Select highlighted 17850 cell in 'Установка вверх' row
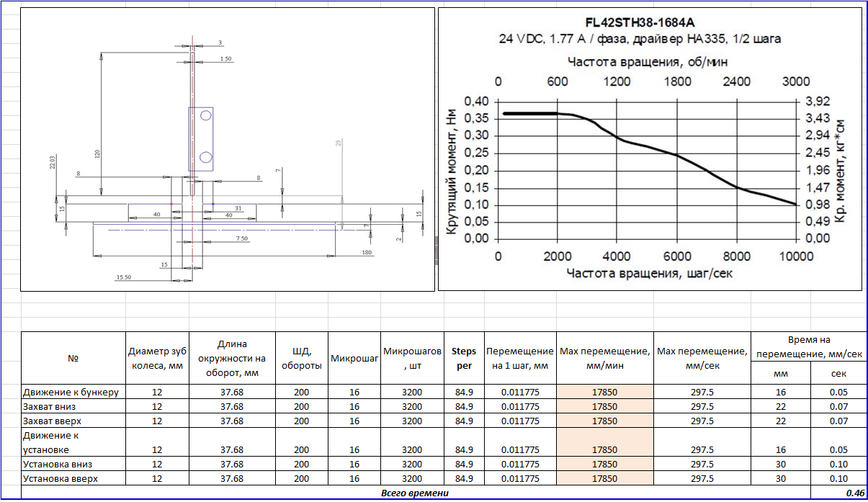 [605, 478]
